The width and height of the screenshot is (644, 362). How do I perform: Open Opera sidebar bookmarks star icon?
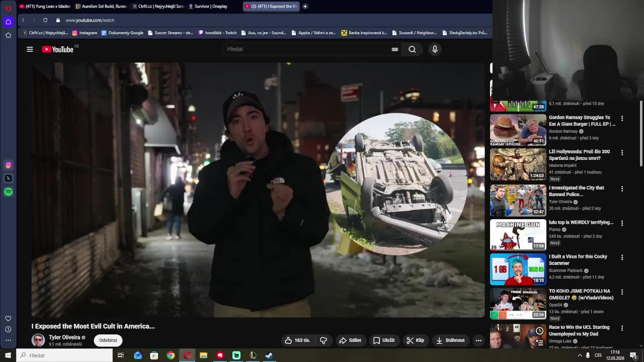[x=8, y=35]
